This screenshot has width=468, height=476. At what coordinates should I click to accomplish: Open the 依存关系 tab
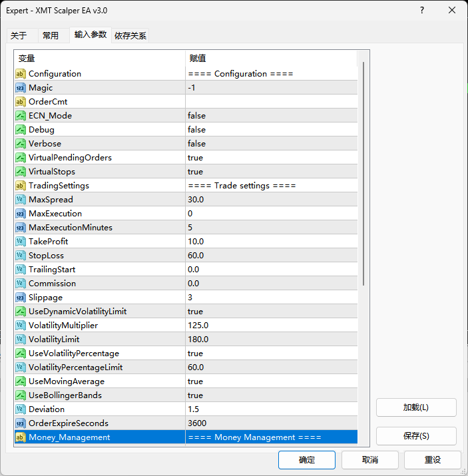[130, 35]
